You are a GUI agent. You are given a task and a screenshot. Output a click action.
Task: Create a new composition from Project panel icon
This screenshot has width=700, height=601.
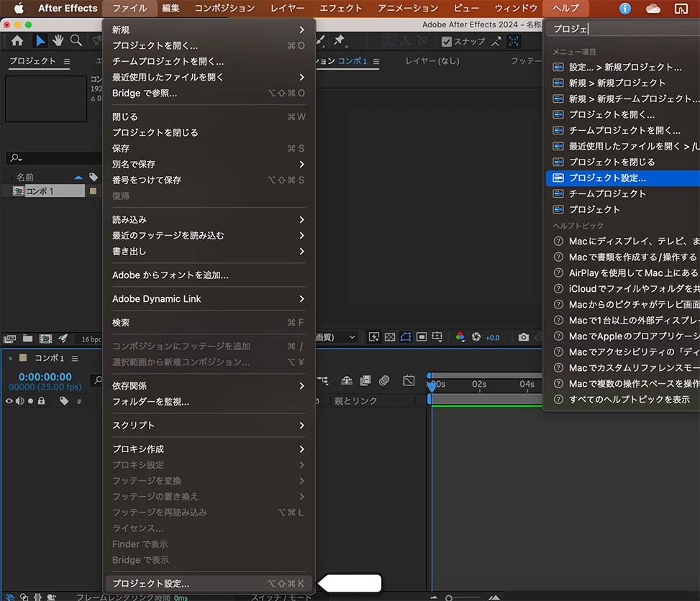click(x=45, y=339)
